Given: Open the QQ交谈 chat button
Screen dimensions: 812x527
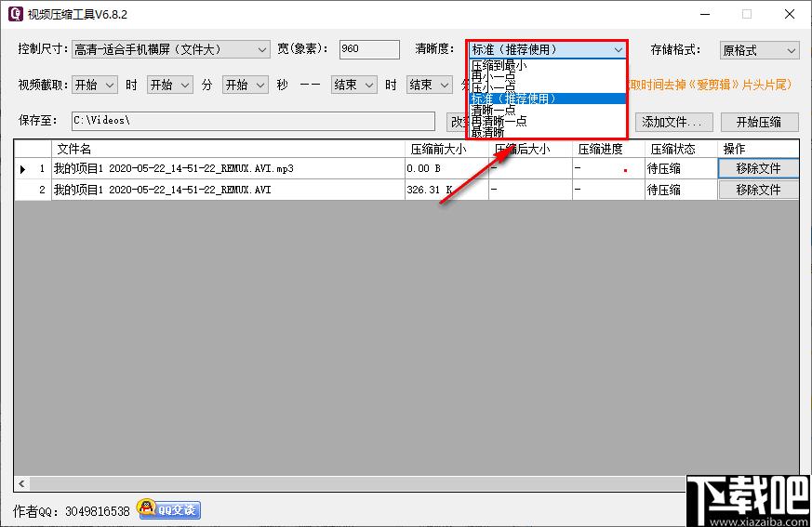Looking at the screenshot, I should coord(169,509).
